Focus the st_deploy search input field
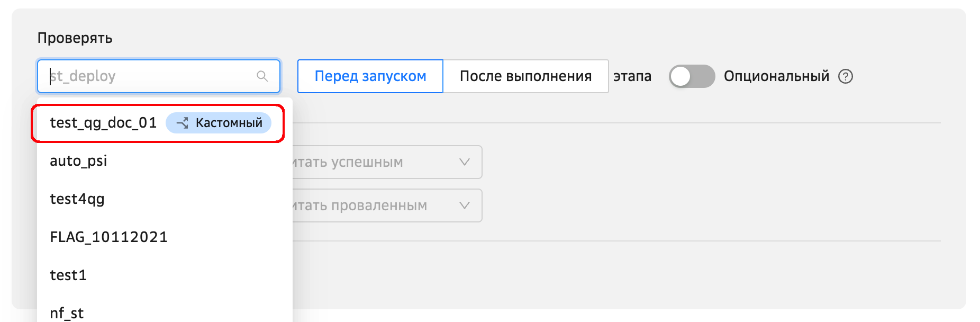980x322 pixels. [x=148, y=76]
